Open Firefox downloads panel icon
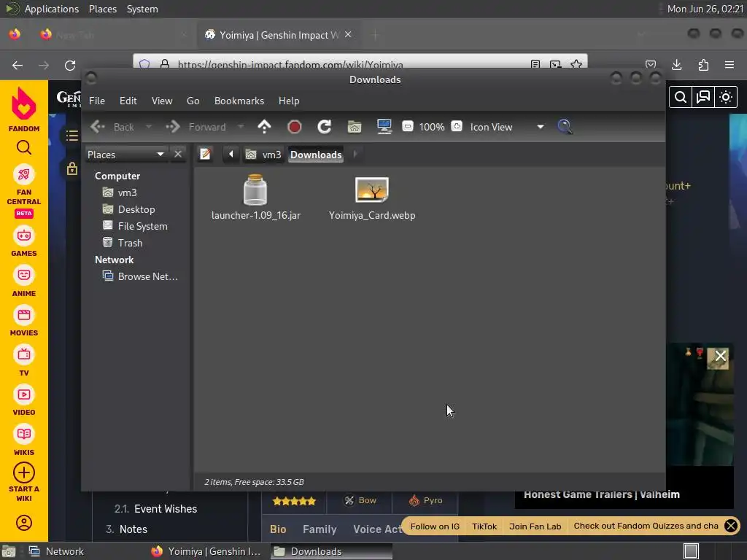 coord(676,65)
